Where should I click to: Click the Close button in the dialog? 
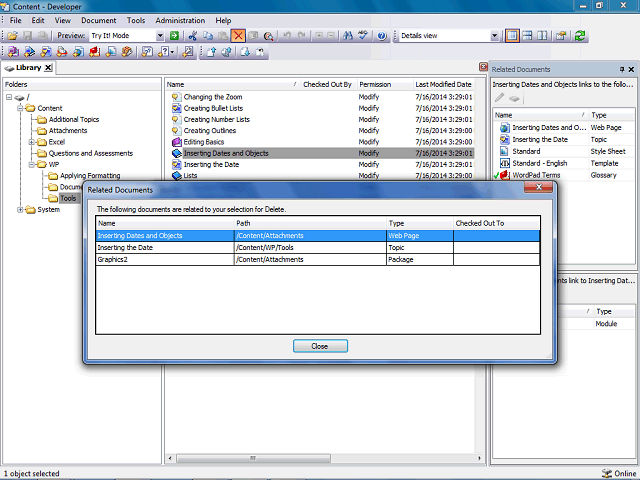click(x=320, y=346)
